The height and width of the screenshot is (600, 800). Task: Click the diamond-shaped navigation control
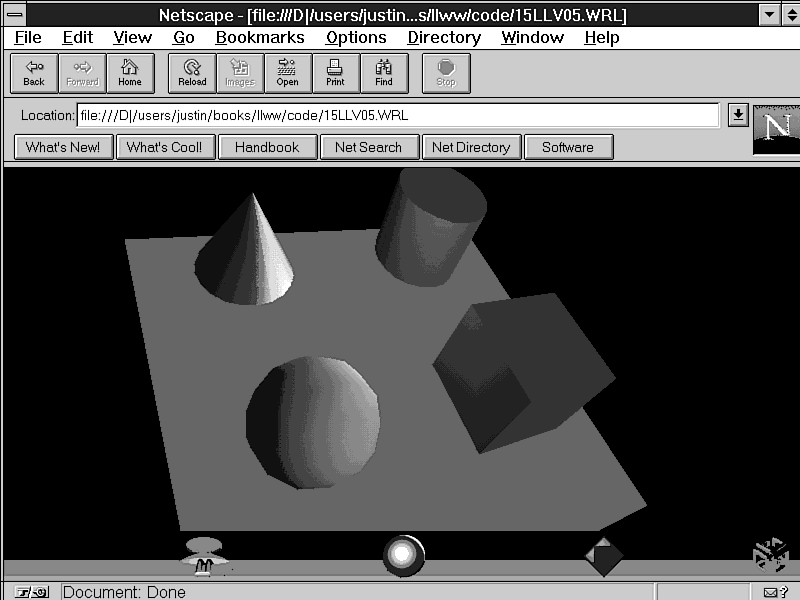[603, 557]
